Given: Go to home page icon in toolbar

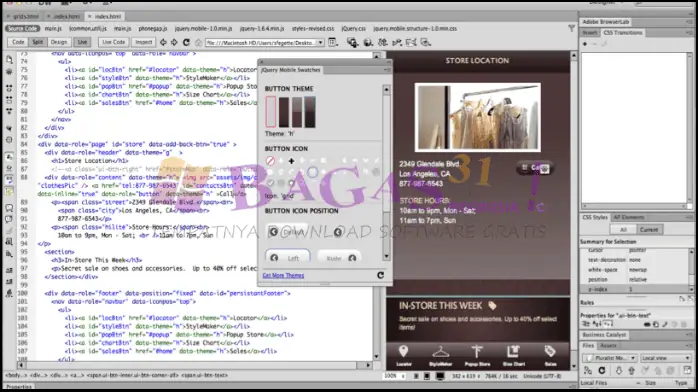Looking at the screenshot, I should tap(199, 43).
